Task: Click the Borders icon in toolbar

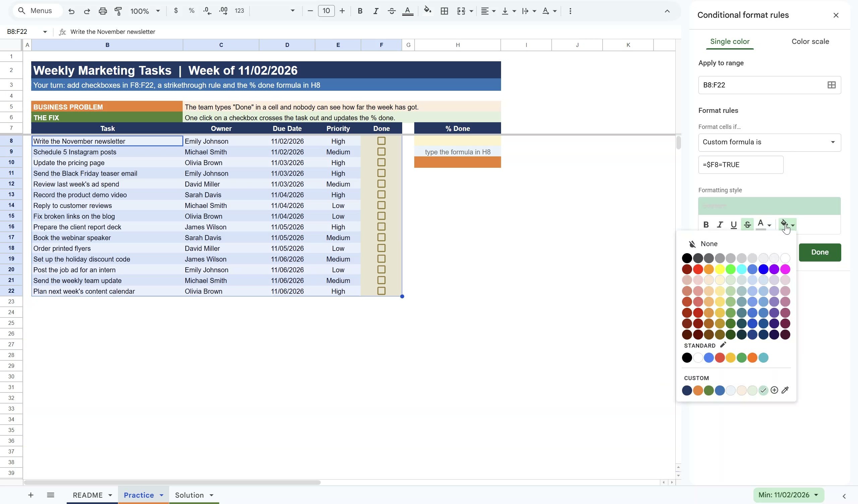Action: [444, 11]
